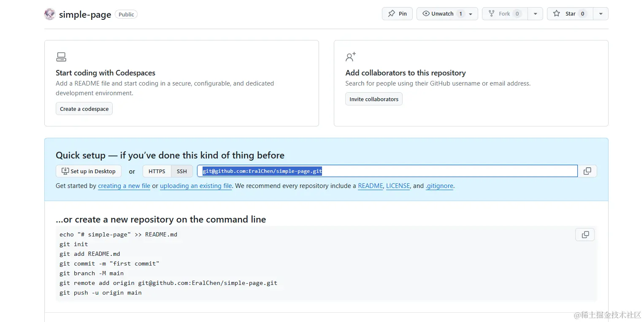Click Set up in Desktop button
Viewport: 644px width, 322px height.
(89, 171)
